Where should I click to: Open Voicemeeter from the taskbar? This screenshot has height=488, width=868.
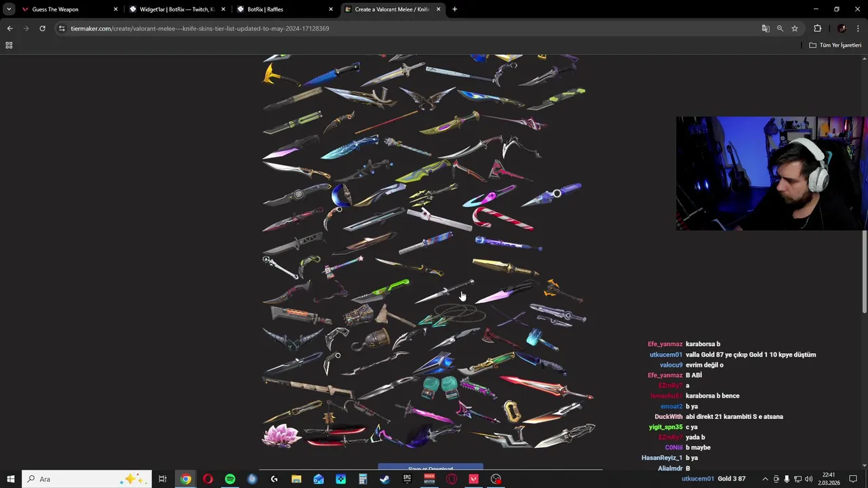pyautogui.click(x=429, y=479)
